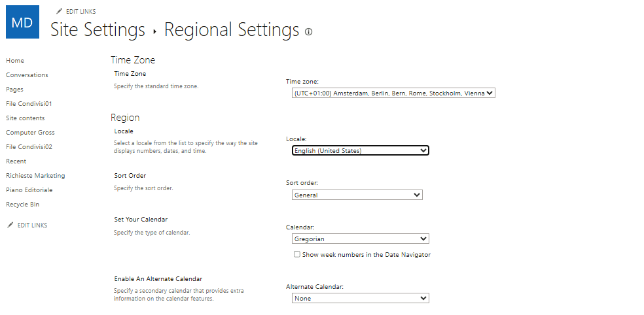
Task: Open Computer Gross link
Action: tap(30, 133)
